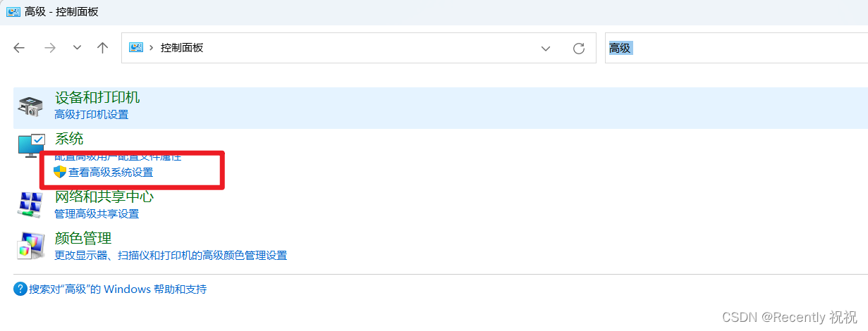
Task: Refresh the control panel view
Action: (579, 48)
